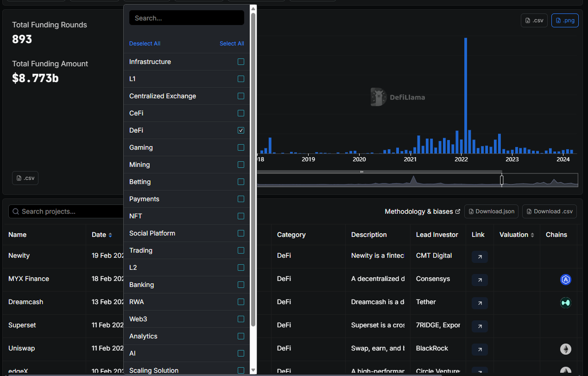The width and height of the screenshot is (588, 376).
Task: Check the L2 checkbox
Action: (x=241, y=268)
